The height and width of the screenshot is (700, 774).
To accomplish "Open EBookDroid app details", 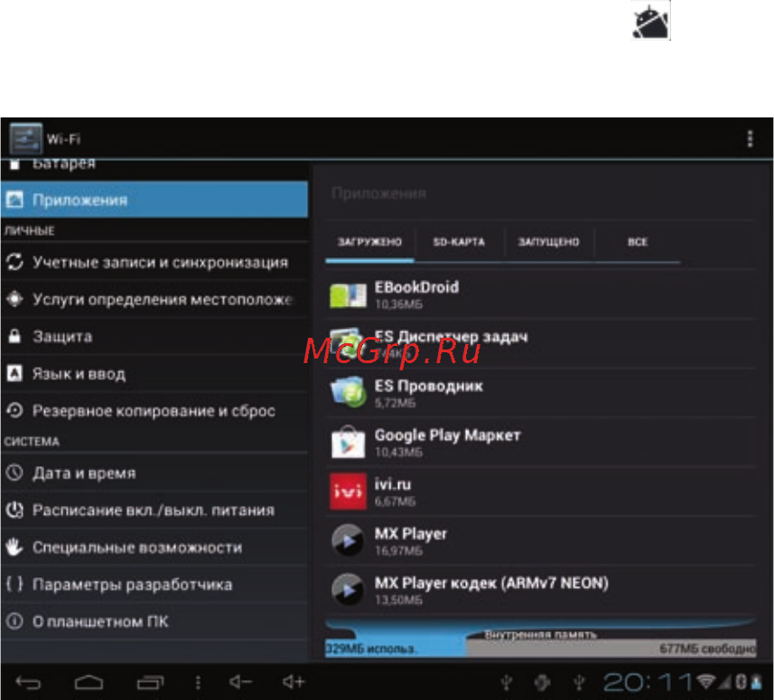I will 540,294.
